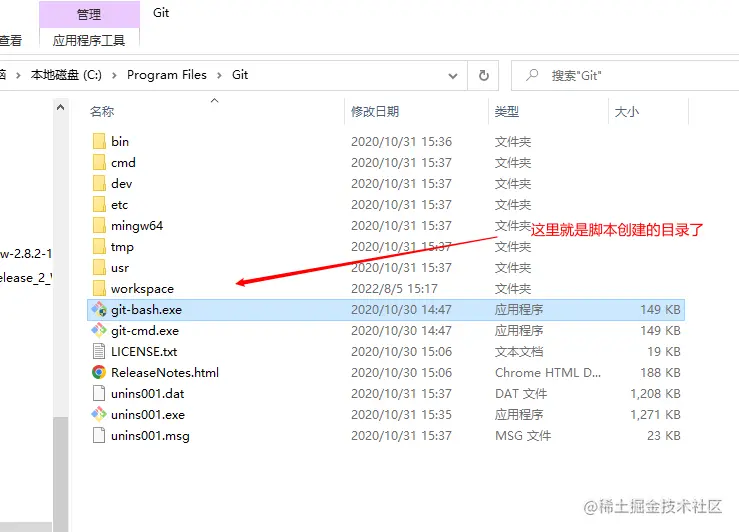The image size is (739, 532).
Task: Click the Chrome icon of ReleaseNotes.html
Action: [x=99, y=372]
